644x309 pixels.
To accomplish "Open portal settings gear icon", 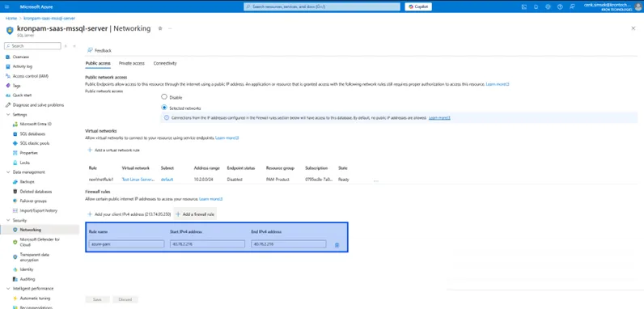I will coord(548,6).
